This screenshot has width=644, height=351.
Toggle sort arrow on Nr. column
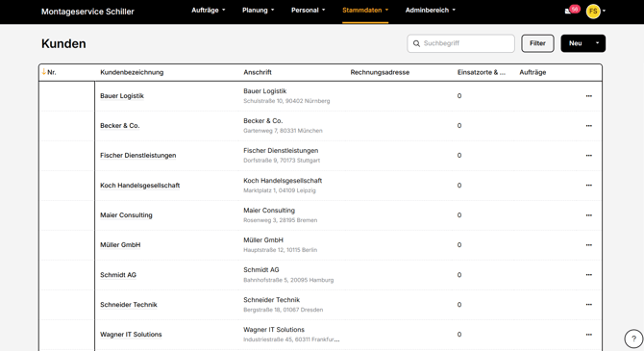click(x=44, y=72)
